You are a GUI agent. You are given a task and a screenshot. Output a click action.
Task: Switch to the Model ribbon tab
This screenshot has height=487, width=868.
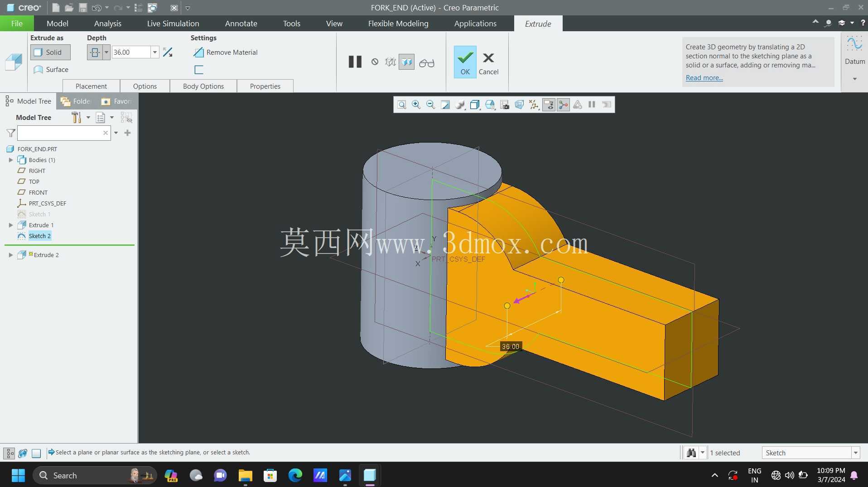pyautogui.click(x=58, y=24)
